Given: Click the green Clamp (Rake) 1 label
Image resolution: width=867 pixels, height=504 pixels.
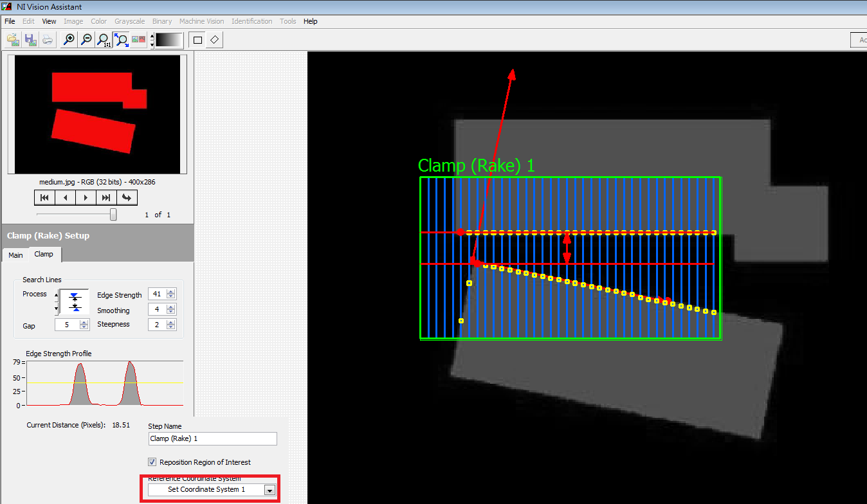Looking at the screenshot, I should click(477, 166).
